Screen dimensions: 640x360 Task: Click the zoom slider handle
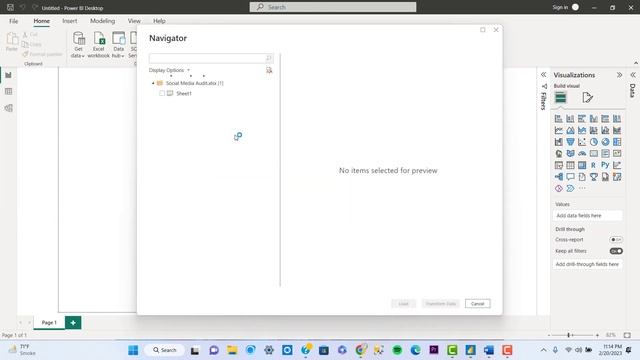tap(569, 335)
